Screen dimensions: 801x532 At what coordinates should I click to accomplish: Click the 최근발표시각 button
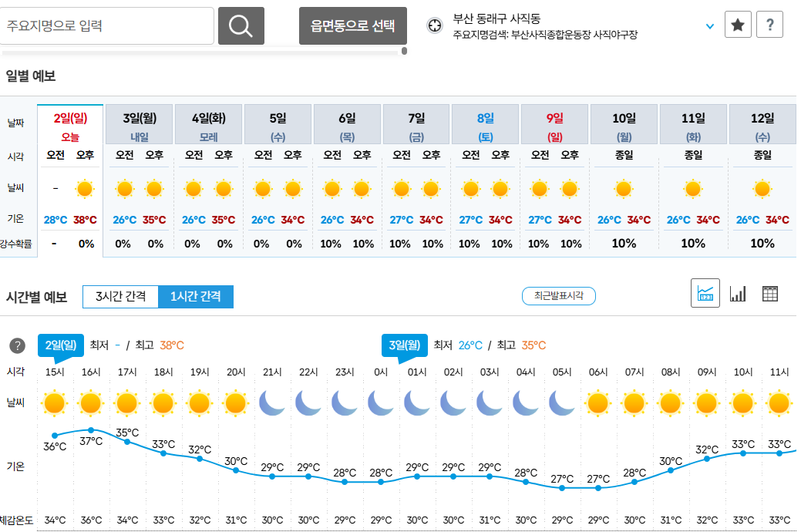tap(558, 296)
